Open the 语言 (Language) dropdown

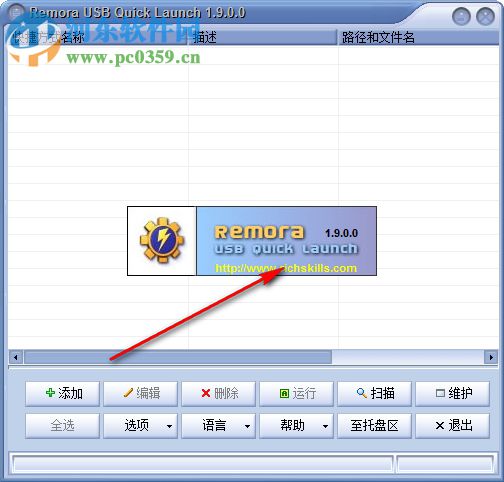pyautogui.click(x=218, y=426)
